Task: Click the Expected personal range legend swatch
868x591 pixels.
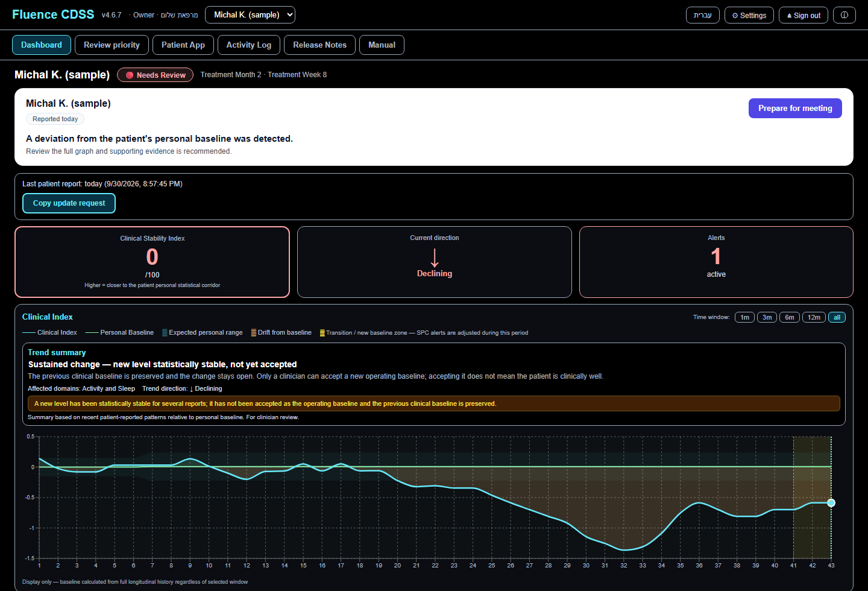Action: tap(165, 333)
